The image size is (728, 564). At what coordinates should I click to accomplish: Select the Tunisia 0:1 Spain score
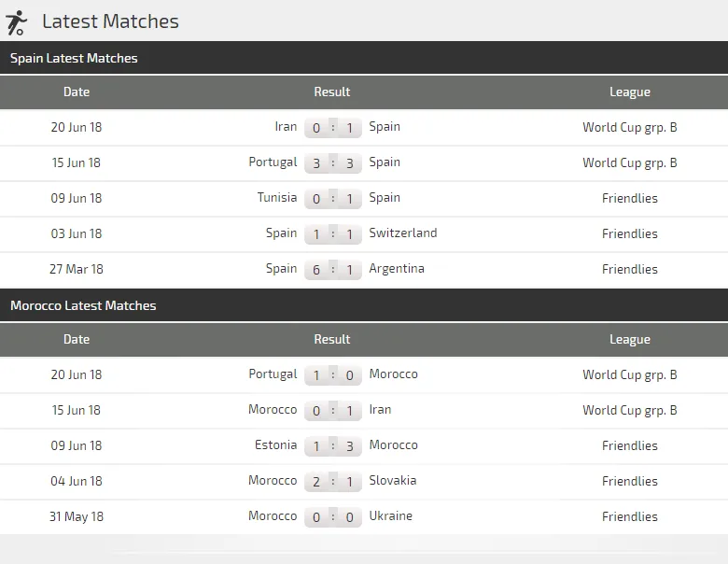332,199
